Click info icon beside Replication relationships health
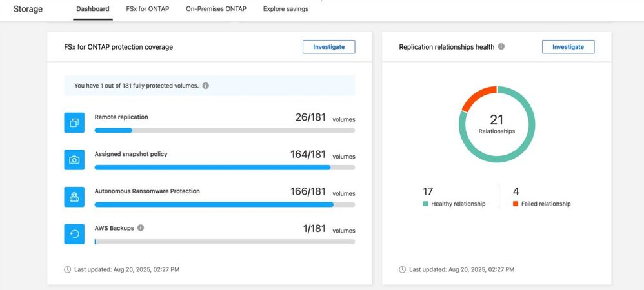Screen dimensions: 644x290 [x=501, y=47]
